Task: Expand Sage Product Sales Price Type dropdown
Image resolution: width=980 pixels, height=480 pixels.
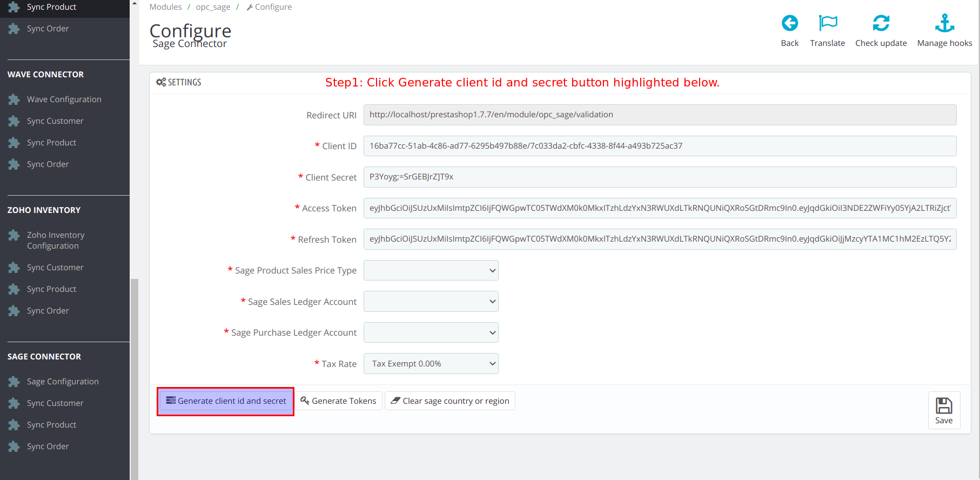Action: [431, 270]
